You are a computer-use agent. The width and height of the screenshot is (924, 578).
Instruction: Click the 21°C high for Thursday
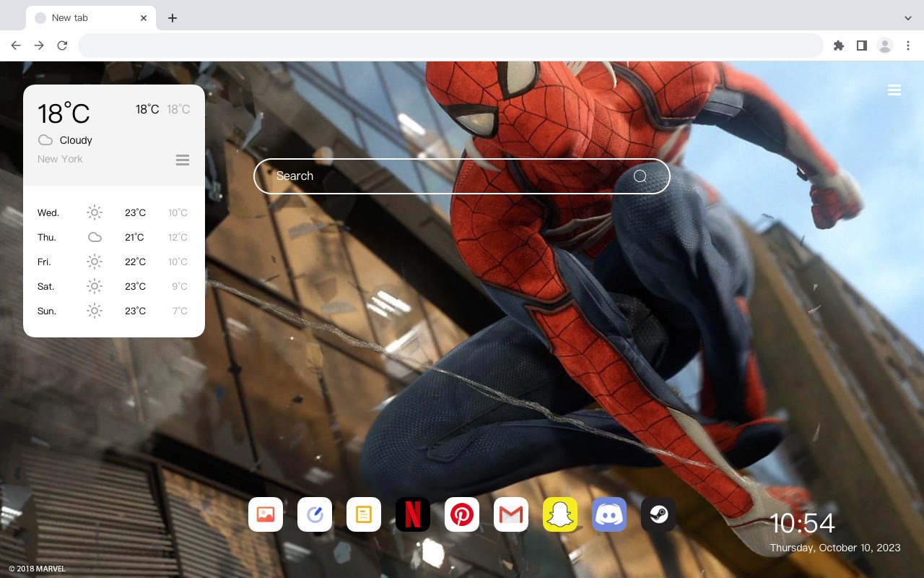(x=134, y=237)
